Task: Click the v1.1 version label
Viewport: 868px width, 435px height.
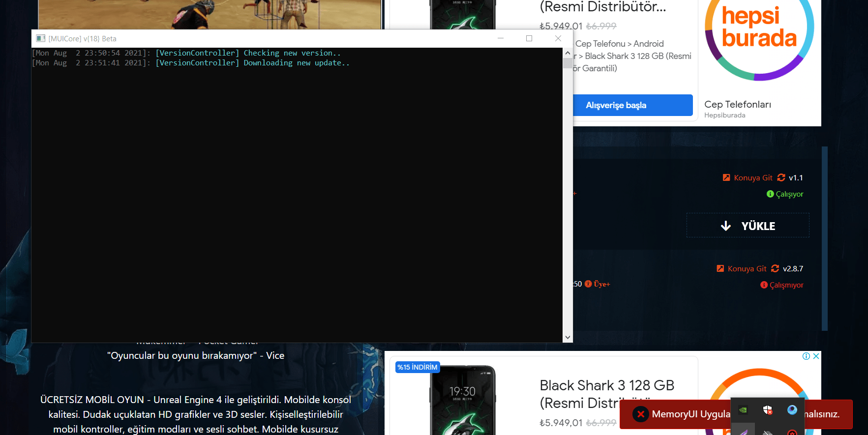Action: point(796,178)
